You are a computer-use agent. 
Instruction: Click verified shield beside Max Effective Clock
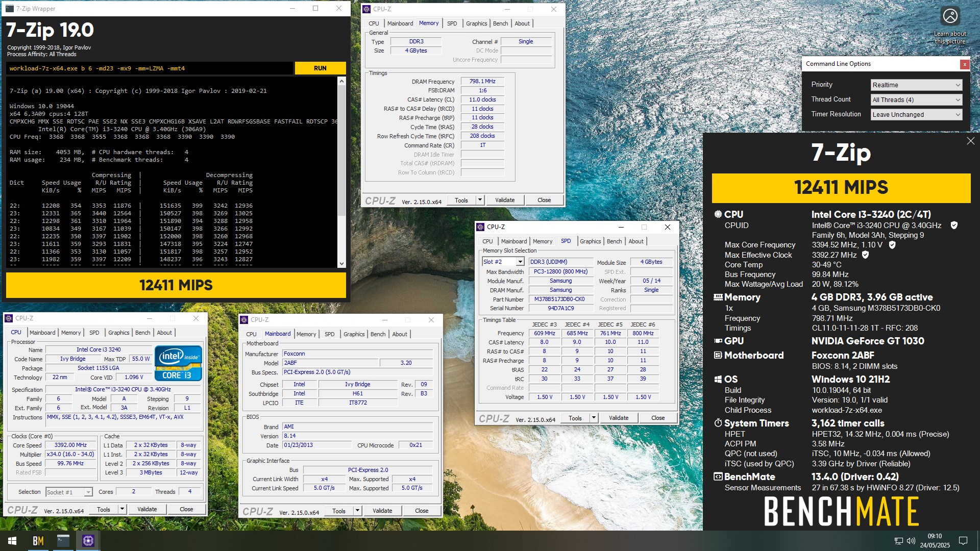coord(865,255)
